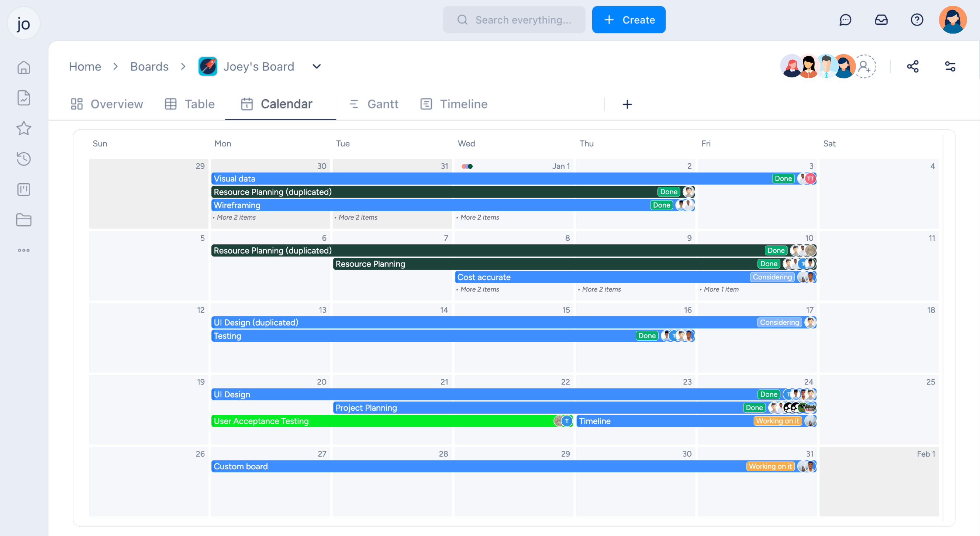Go to Boards via the breadcrumb link
This screenshot has width=980, height=536.
(149, 66)
